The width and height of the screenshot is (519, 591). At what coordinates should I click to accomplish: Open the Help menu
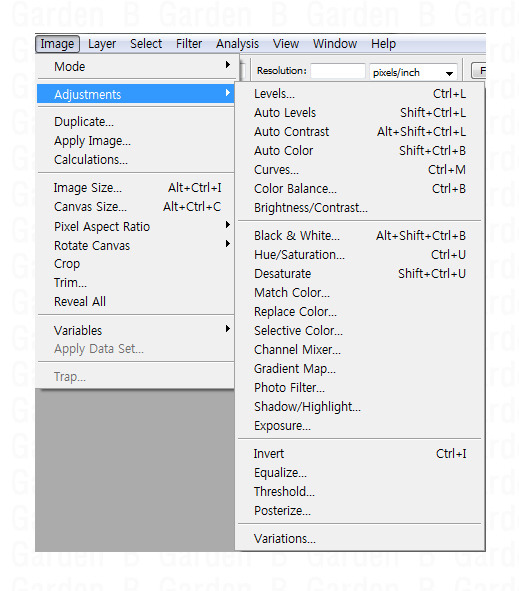383,44
